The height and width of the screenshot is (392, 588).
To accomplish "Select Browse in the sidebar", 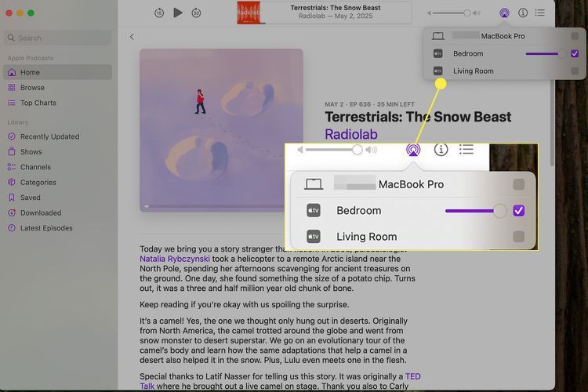I will (32, 88).
